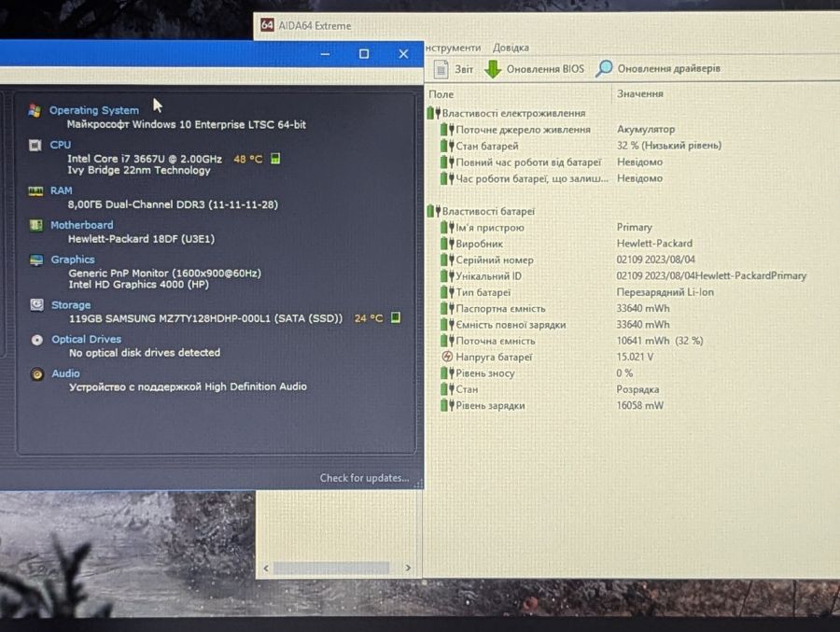Click the Оновлення BIOS button label
Image resolution: width=840 pixels, height=632 pixels.
click(x=545, y=69)
